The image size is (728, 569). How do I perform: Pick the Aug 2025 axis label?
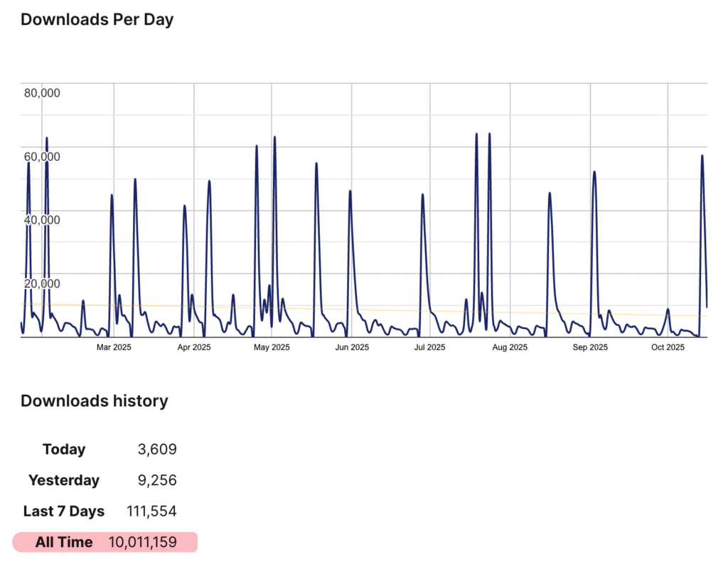[510, 347]
